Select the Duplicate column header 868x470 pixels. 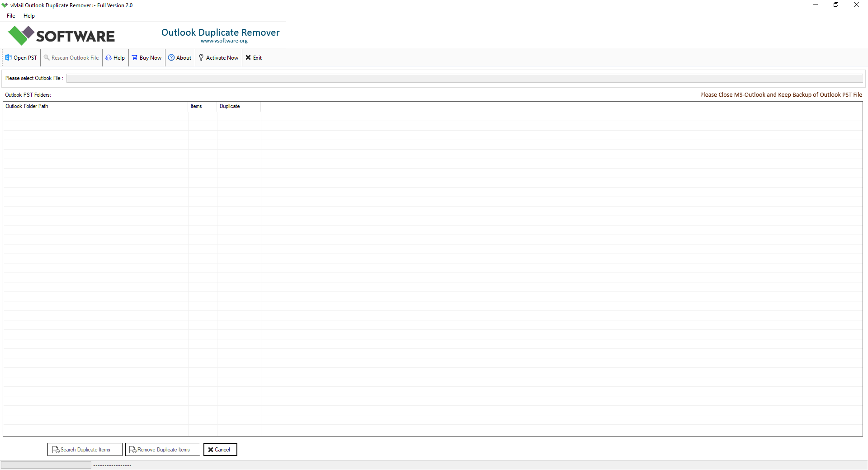239,106
